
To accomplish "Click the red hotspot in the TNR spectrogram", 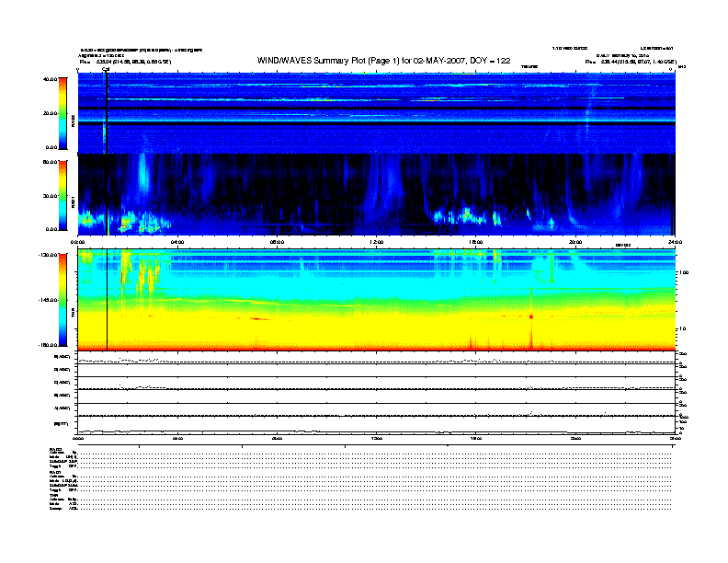I will click(531, 316).
